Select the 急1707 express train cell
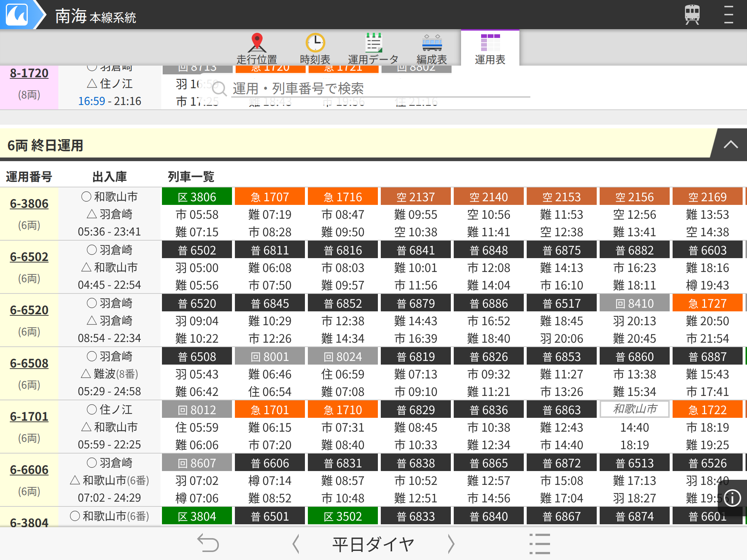The width and height of the screenshot is (747, 560). 270,196
